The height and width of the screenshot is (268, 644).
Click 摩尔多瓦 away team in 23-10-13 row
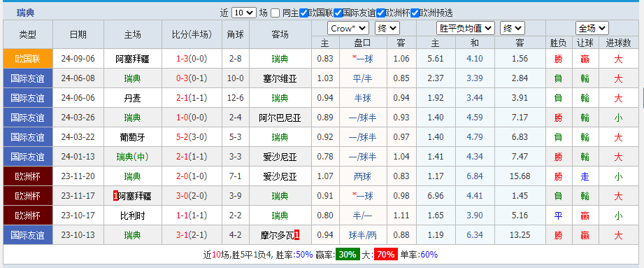point(277,236)
